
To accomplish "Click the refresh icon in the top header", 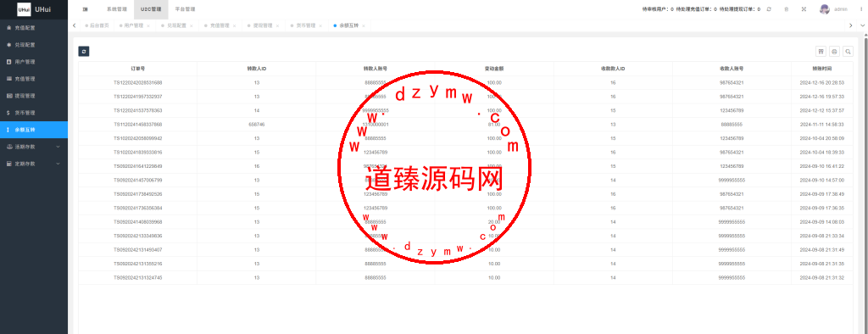I will (769, 9).
